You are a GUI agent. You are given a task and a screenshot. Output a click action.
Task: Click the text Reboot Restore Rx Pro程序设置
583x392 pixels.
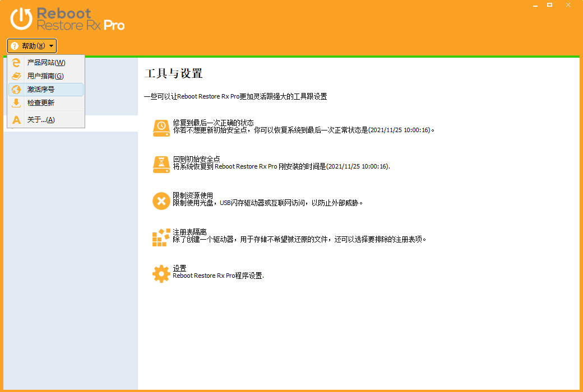pos(218,276)
